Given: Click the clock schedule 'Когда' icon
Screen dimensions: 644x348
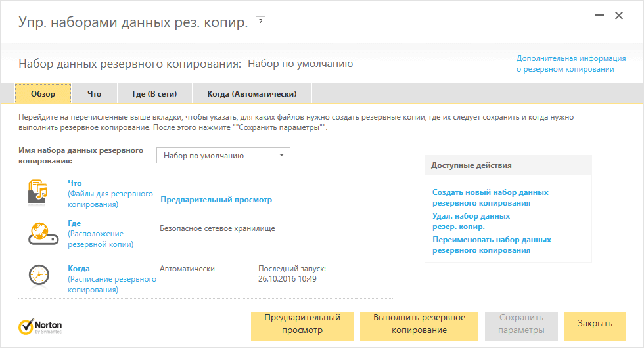Looking at the screenshot, I should click(x=39, y=275).
